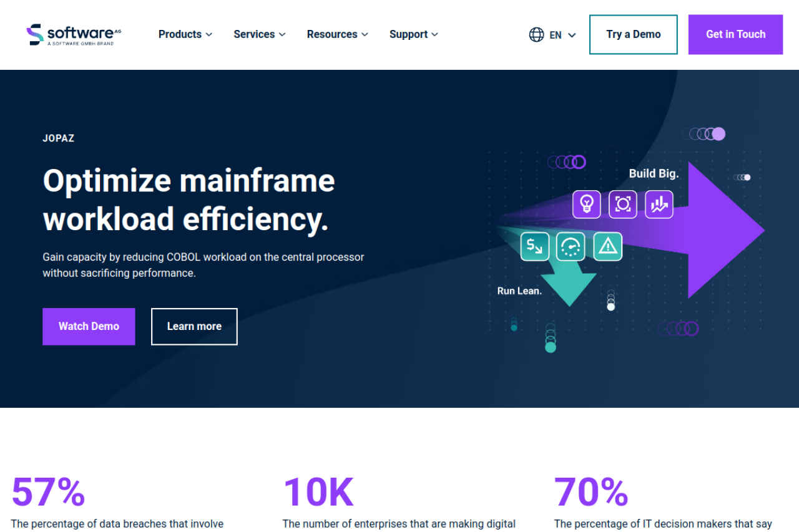The height and width of the screenshot is (532, 799).
Task: Open the Products menu
Action: 185,34
